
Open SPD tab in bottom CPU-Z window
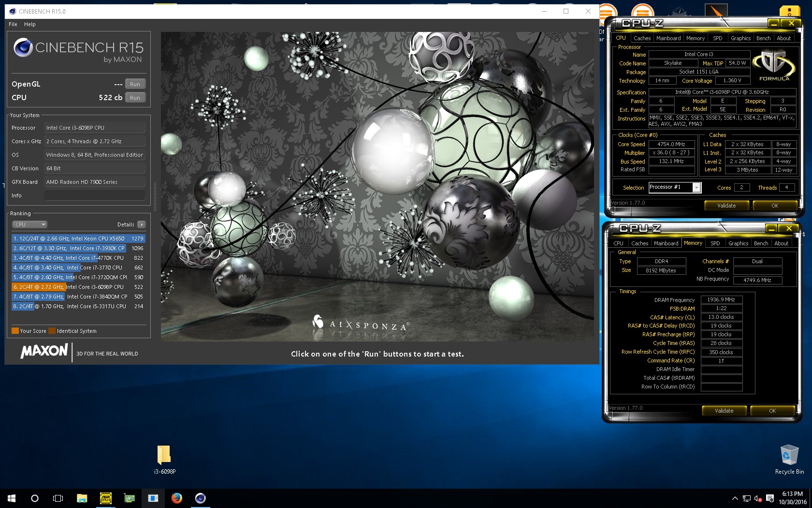(715, 243)
